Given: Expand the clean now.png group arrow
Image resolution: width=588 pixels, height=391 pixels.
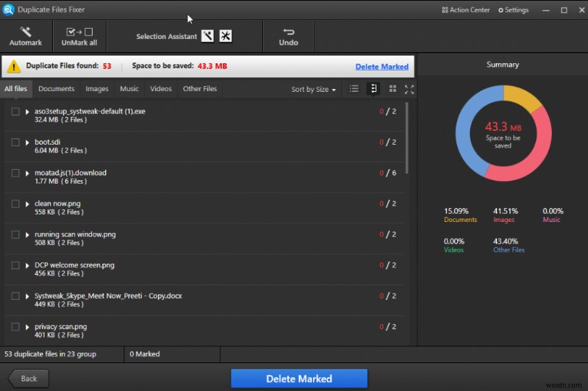Looking at the screenshot, I should point(27,204).
